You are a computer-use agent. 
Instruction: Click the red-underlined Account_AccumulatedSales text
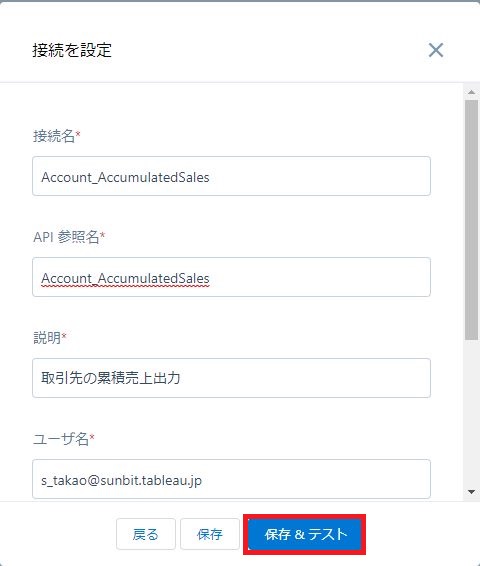pos(125,279)
